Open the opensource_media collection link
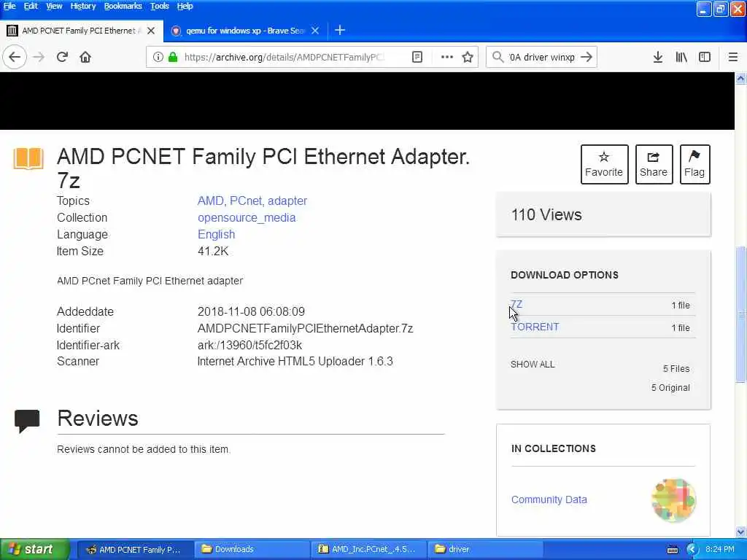 click(247, 217)
